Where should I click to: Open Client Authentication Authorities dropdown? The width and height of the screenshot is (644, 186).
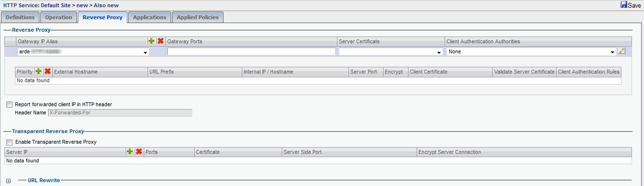(612, 52)
